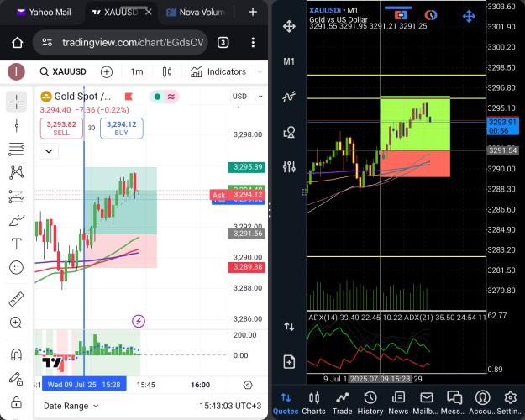525x420 pixels.
Task: Switch to Yahoo Mail tab
Action: [44, 13]
